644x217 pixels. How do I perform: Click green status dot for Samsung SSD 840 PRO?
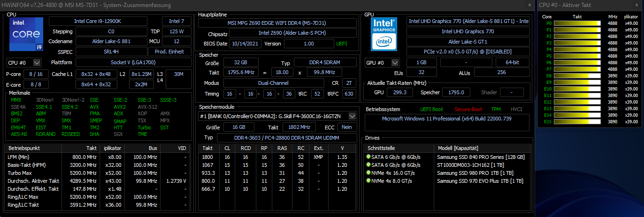[x=368, y=157]
